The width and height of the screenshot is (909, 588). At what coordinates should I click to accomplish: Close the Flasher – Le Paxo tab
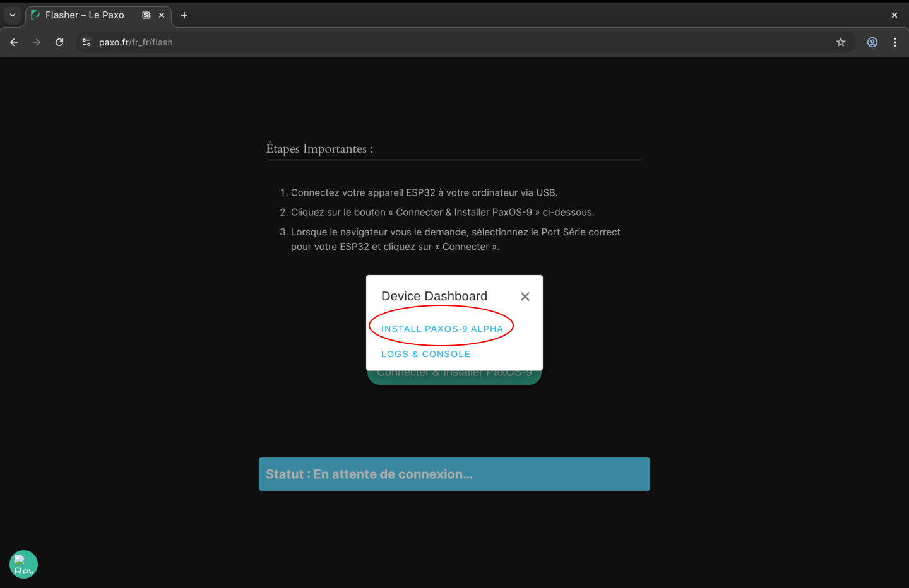[161, 15]
